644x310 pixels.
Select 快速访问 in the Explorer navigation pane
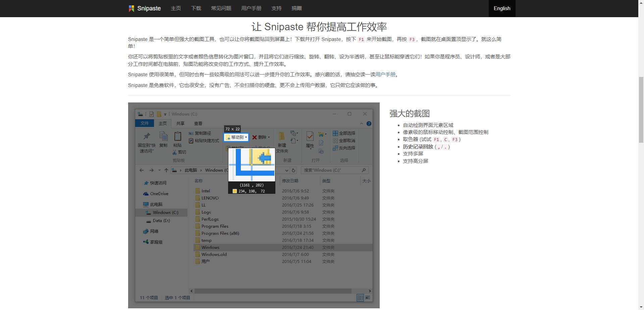155,183
